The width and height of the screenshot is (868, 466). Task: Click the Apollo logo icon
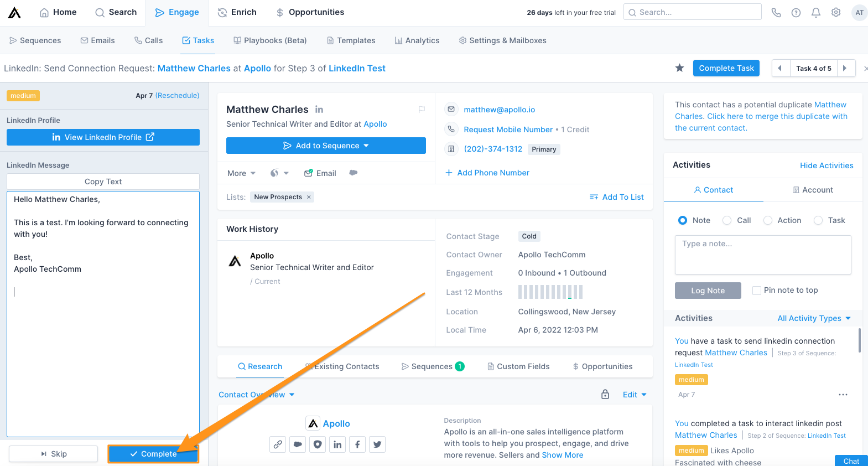coord(14,12)
